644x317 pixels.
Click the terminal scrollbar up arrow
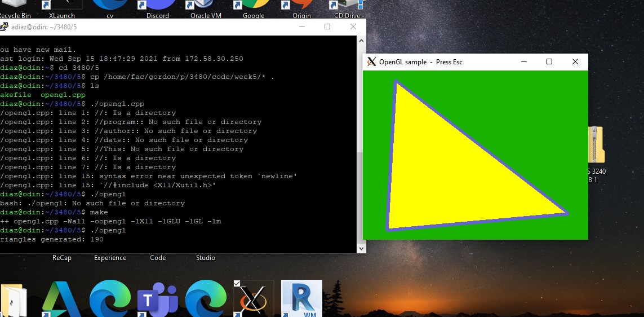pos(361,41)
